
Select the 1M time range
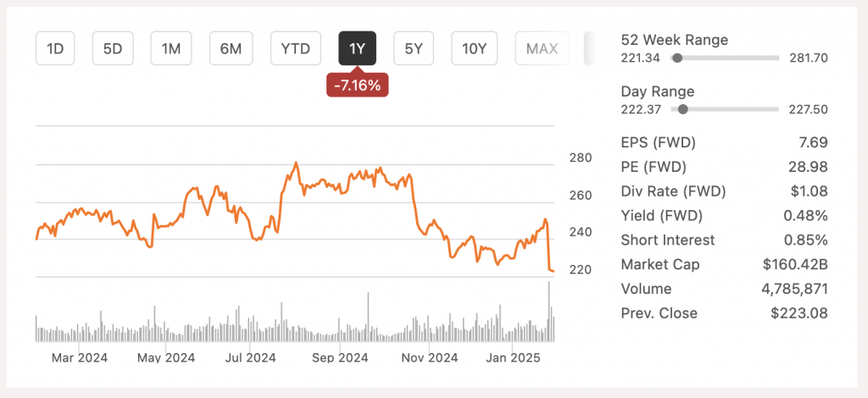[171, 48]
